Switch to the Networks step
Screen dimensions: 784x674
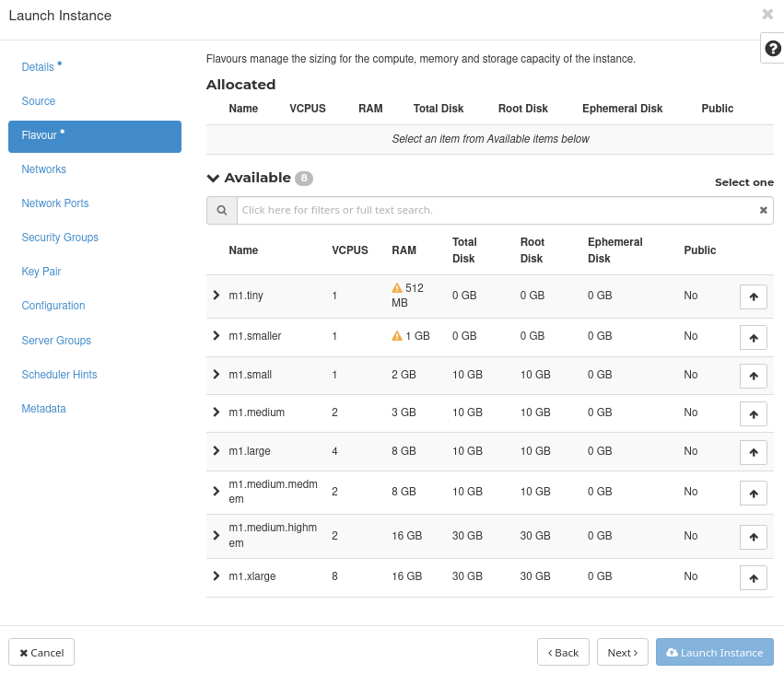coord(43,169)
